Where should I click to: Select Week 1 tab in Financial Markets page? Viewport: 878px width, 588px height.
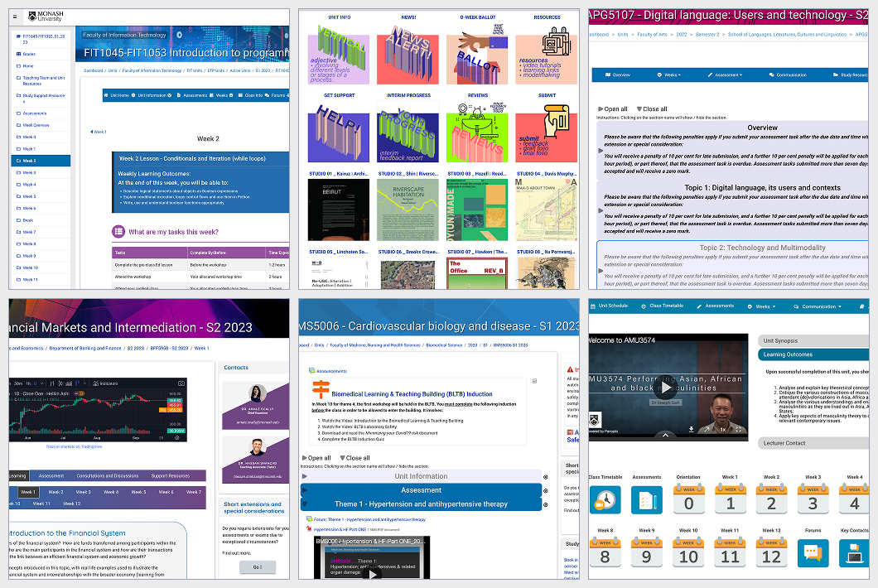pos(28,492)
